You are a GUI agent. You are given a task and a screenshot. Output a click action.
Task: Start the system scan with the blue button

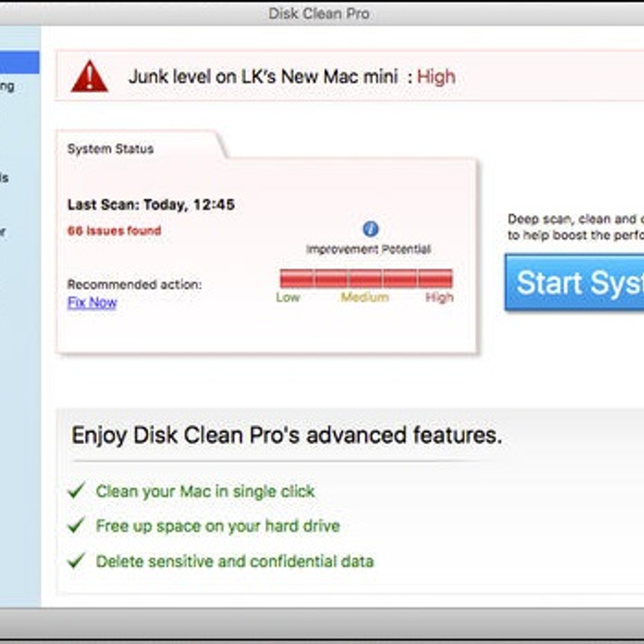point(574,283)
